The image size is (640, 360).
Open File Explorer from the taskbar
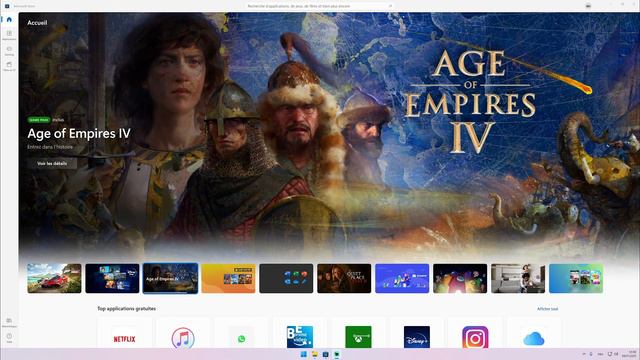coord(315,354)
